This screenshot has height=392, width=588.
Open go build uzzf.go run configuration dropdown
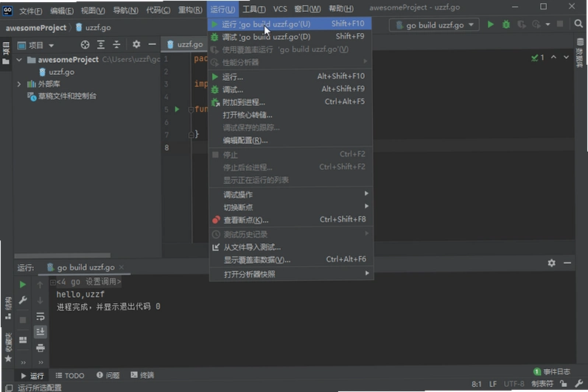click(x=434, y=25)
